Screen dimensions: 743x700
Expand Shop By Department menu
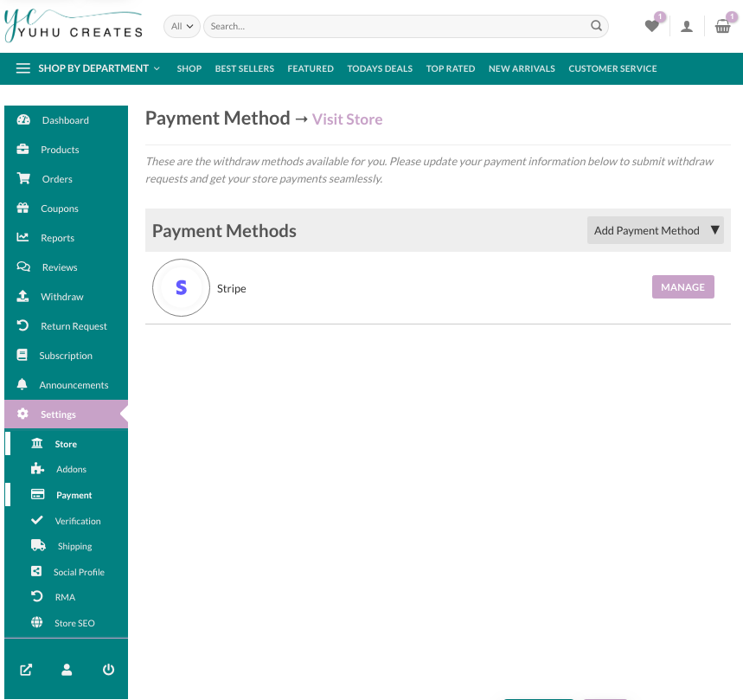(99, 68)
